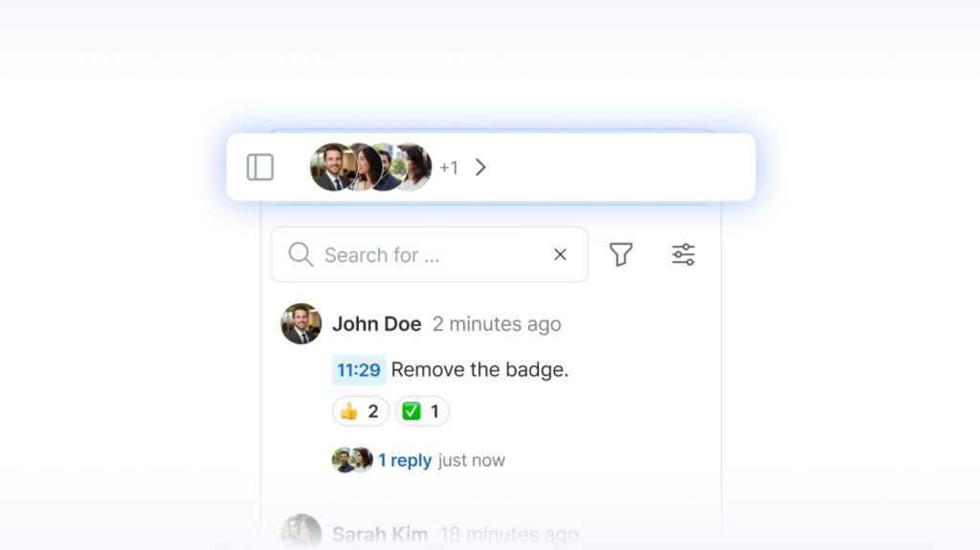Click the '2 minutes ago' timestamp
Screen dimensions: 980x550
point(497,324)
